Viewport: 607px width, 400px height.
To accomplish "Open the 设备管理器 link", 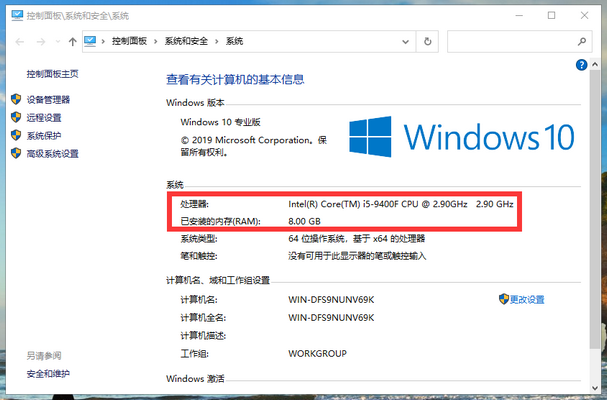I will [48, 99].
